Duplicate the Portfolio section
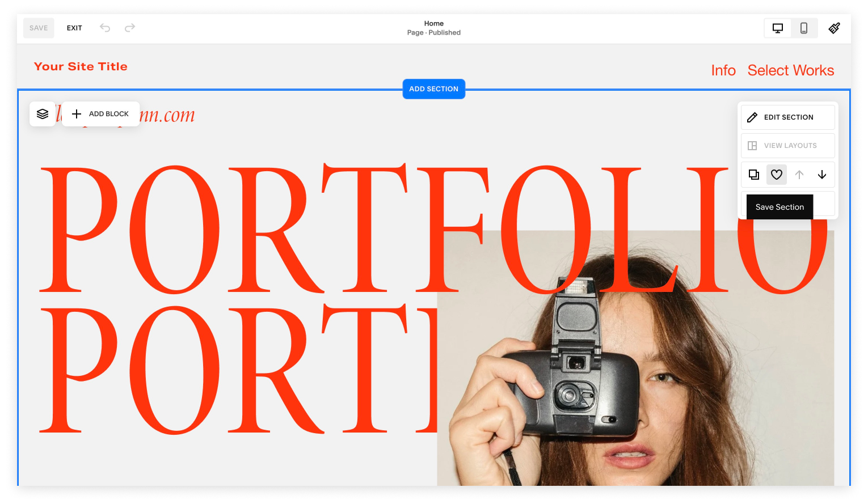 [753, 175]
